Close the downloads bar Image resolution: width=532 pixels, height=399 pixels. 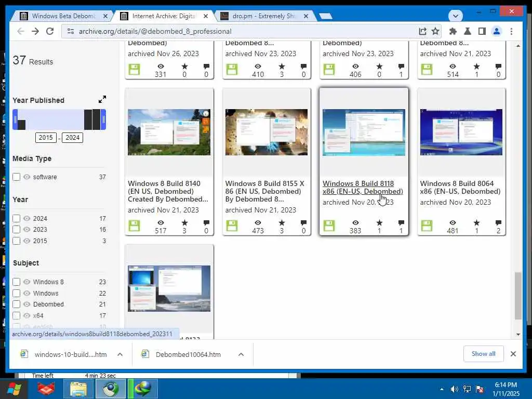click(x=513, y=354)
